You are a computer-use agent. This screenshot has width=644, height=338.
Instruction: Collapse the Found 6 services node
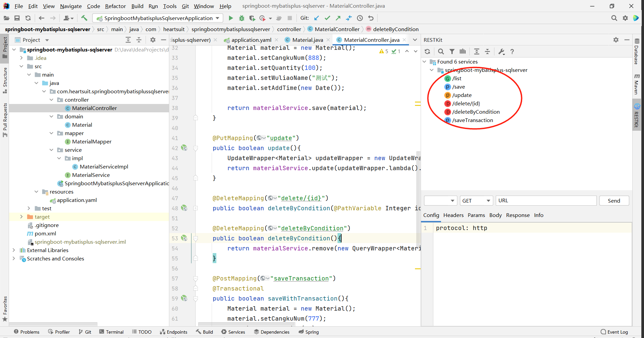pos(424,62)
